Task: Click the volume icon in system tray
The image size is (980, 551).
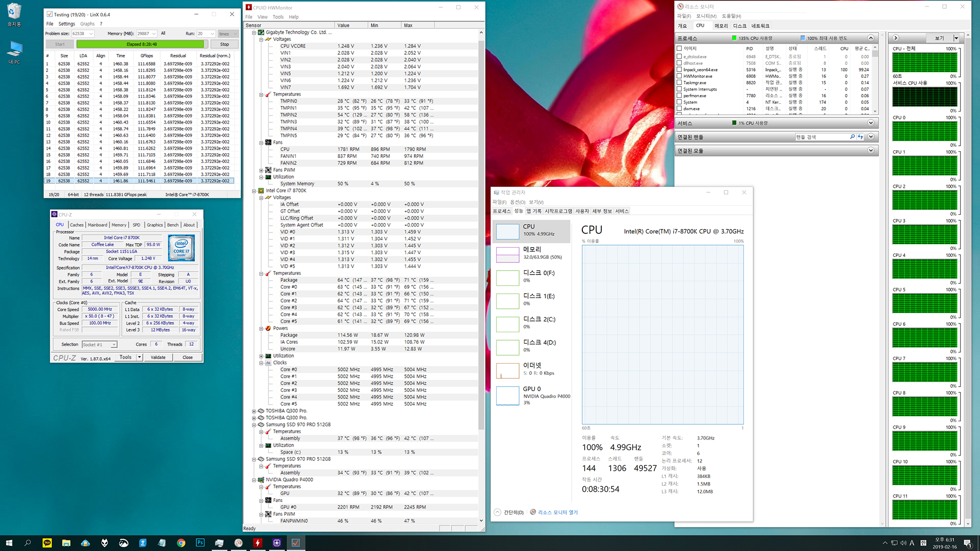Action: point(903,543)
